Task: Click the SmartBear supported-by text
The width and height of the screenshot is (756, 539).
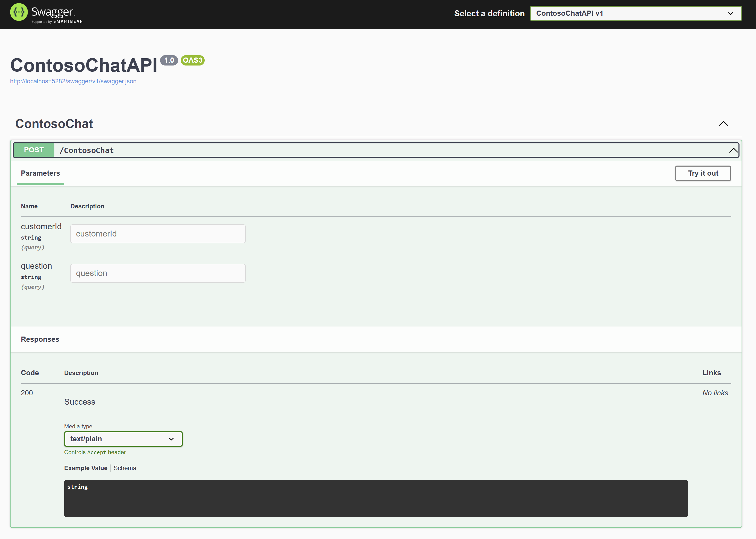Action: point(57,22)
